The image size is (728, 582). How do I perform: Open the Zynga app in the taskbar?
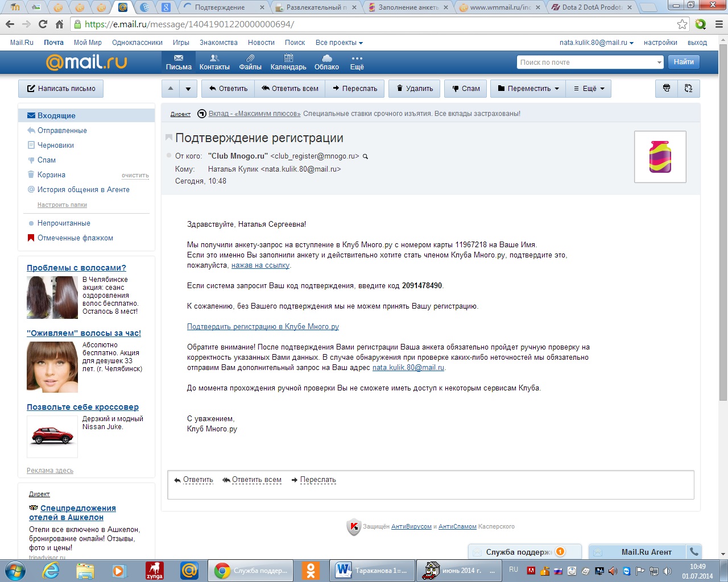point(154,570)
